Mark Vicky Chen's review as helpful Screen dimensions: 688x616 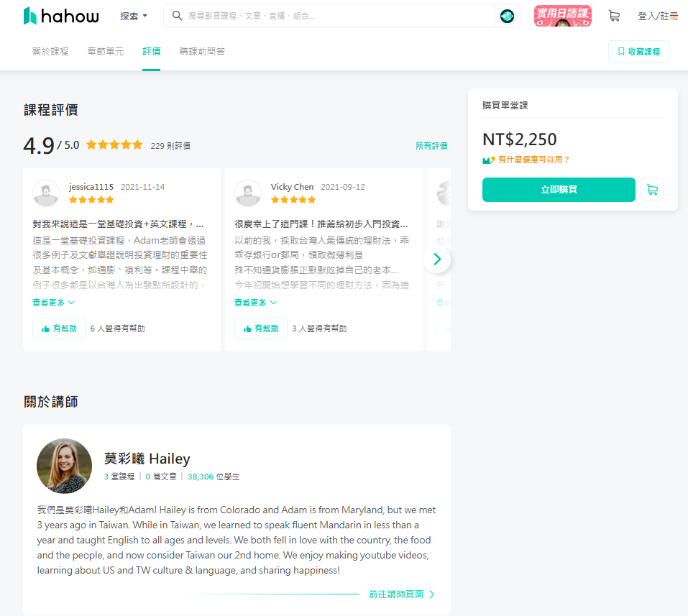[x=261, y=328]
